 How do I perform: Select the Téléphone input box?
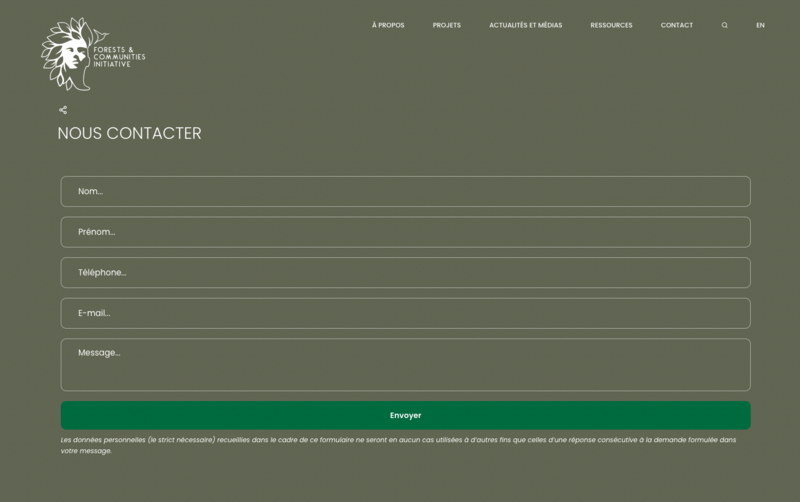[x=405, y=272]
